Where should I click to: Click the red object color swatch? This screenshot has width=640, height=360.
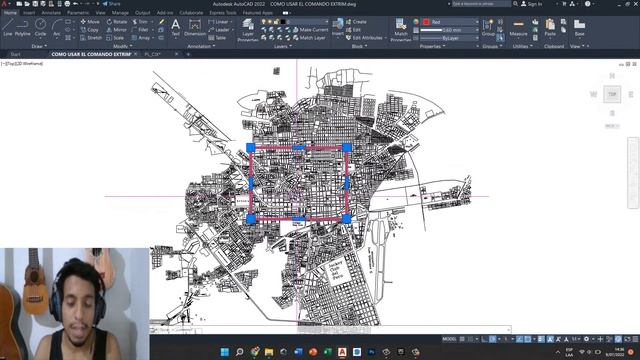point(426,22)
